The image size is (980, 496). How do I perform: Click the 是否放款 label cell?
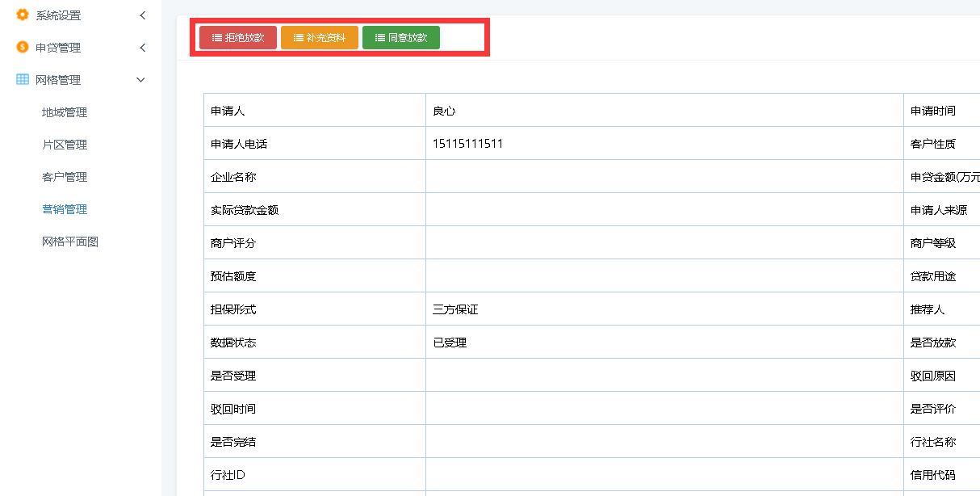[x=942, y=342]
